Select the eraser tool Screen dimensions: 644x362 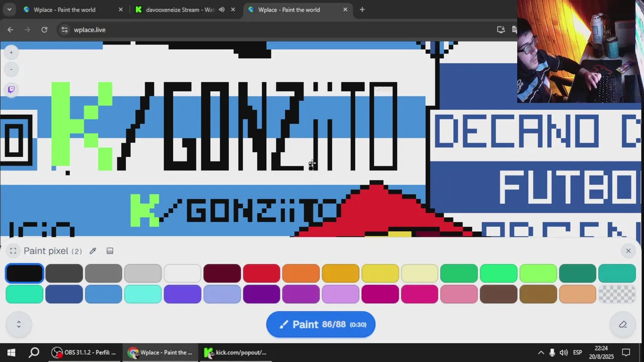(623, 324)
